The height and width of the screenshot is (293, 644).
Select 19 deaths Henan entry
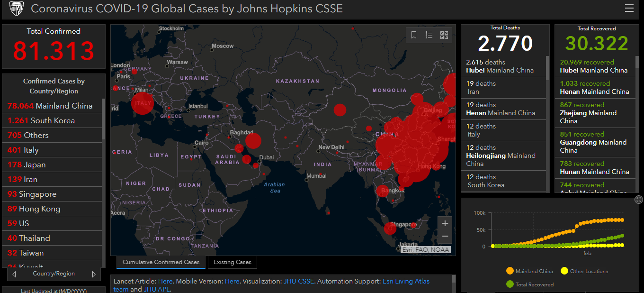(x=503, y=109)
